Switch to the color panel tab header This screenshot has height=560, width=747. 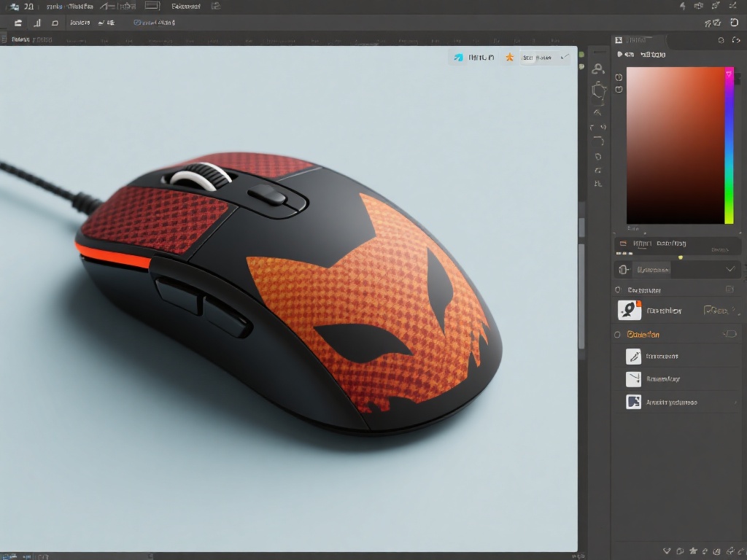[x=635, y=40]
